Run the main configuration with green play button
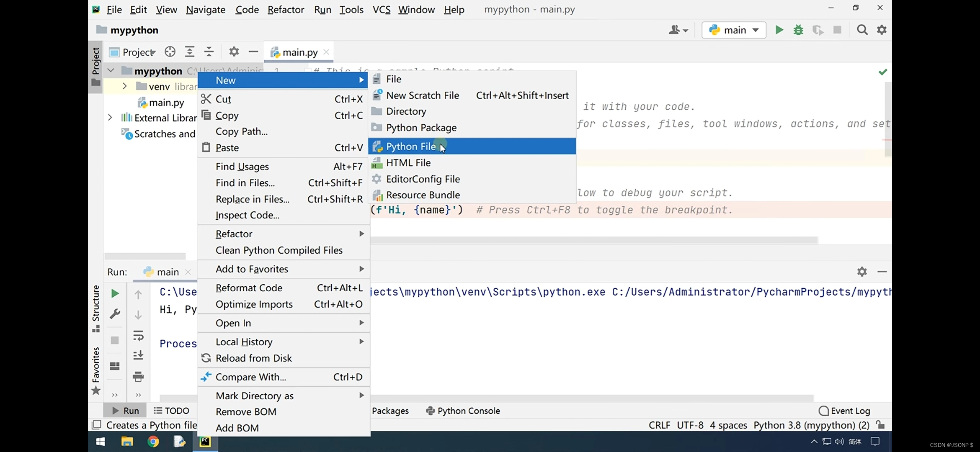The width and height of the screenshot is (980, 452). point(779,30)
